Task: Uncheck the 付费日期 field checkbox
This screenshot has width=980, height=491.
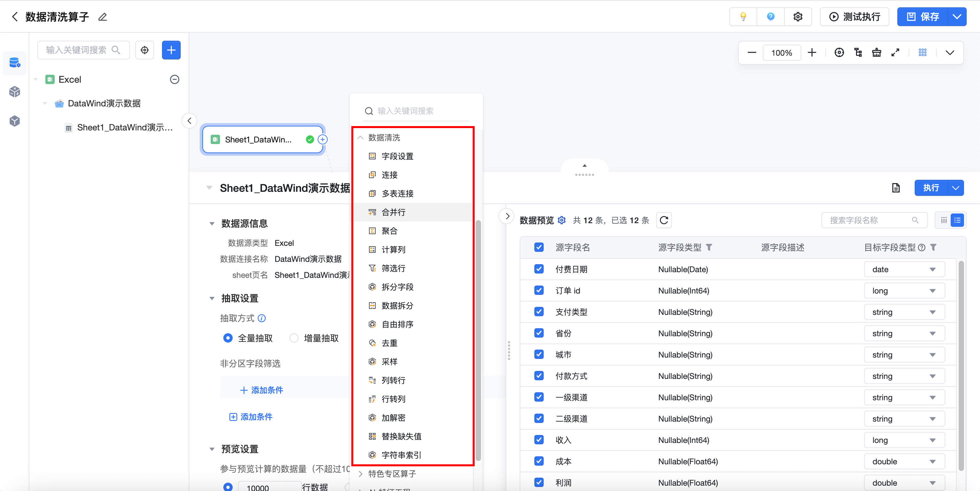Action: pyautogui.click(x=539, y=269)
